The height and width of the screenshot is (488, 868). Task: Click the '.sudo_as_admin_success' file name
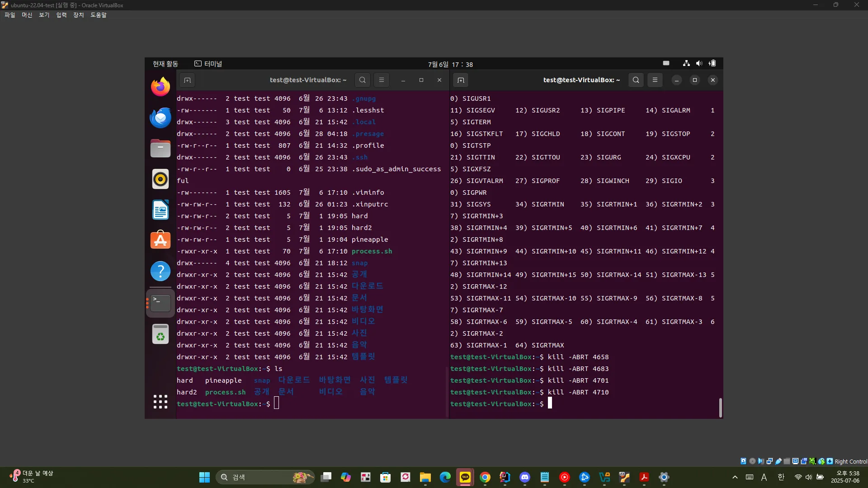(x=396, y=169)
